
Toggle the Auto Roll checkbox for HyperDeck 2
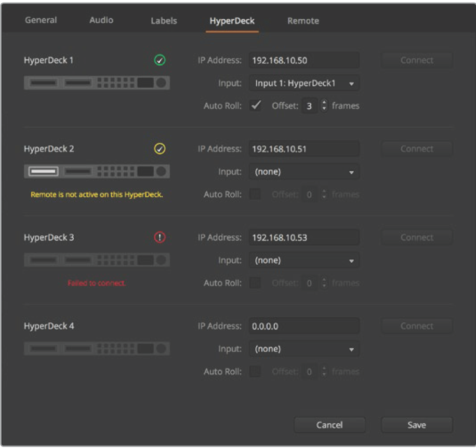click(x=256, y=195)
